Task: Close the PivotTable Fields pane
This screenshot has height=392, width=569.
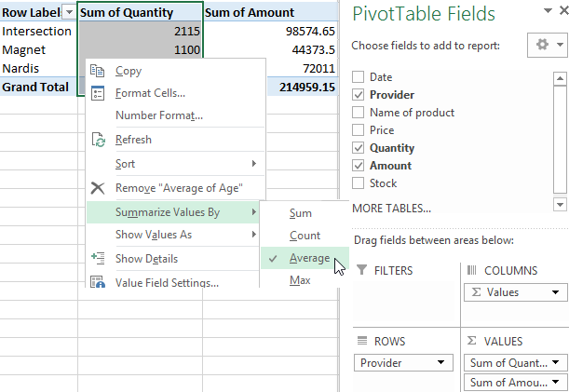Action: 558,14
